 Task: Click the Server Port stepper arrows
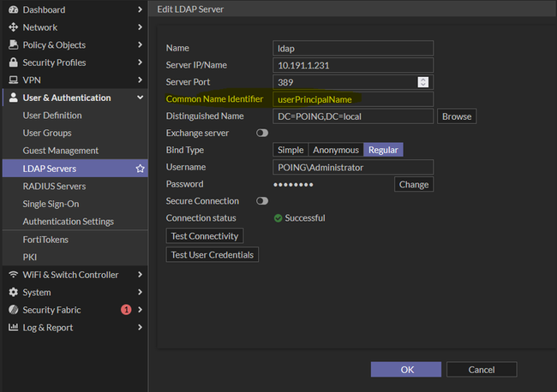[x=422, y=82]
